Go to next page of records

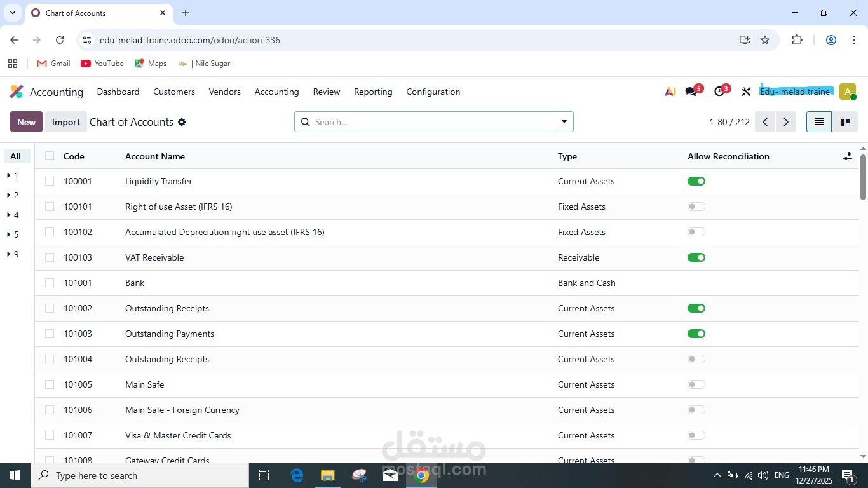(786, 122)
